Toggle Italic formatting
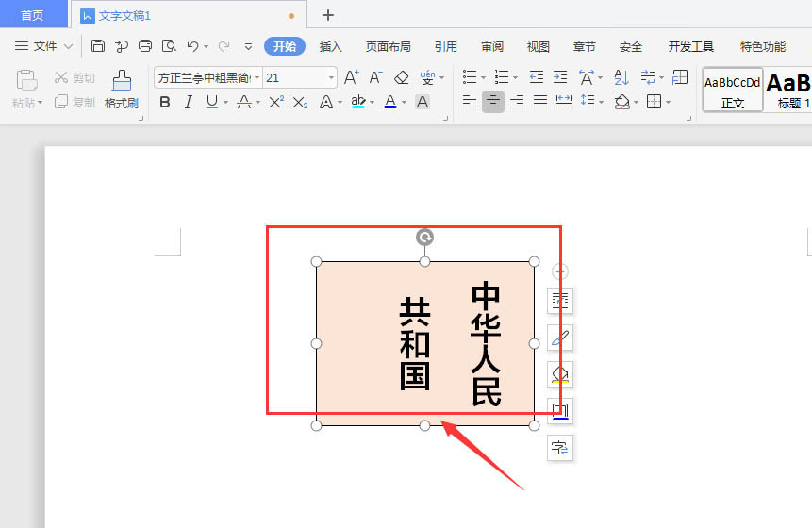812x528 pixels. click(x=189, y=102)
